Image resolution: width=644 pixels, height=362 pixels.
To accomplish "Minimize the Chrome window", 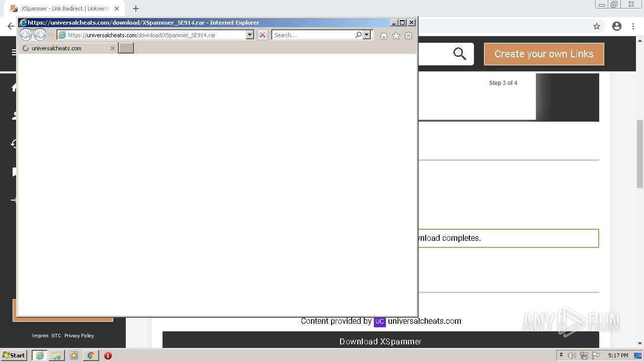I will (602, 5).
